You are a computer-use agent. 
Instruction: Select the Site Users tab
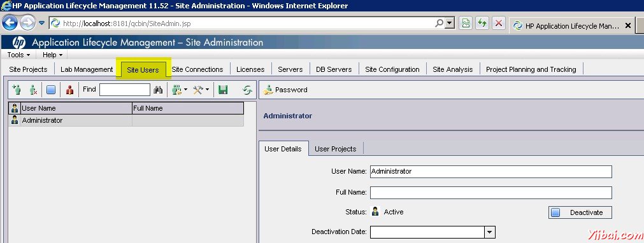143,70
